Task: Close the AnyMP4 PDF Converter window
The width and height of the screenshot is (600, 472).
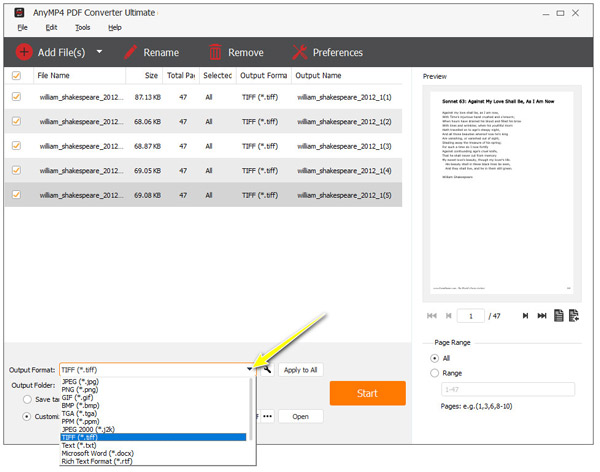Action: 575,13
